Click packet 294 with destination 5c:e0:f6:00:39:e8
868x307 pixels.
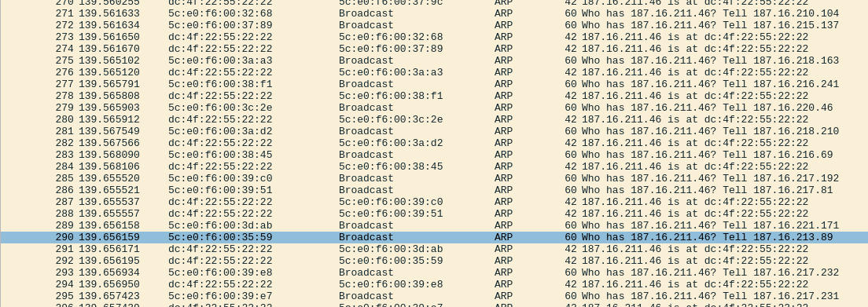pos(434,284)
